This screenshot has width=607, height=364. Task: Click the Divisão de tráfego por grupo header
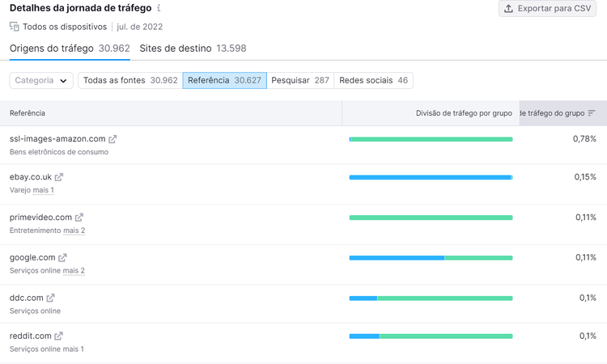point(431,113)
